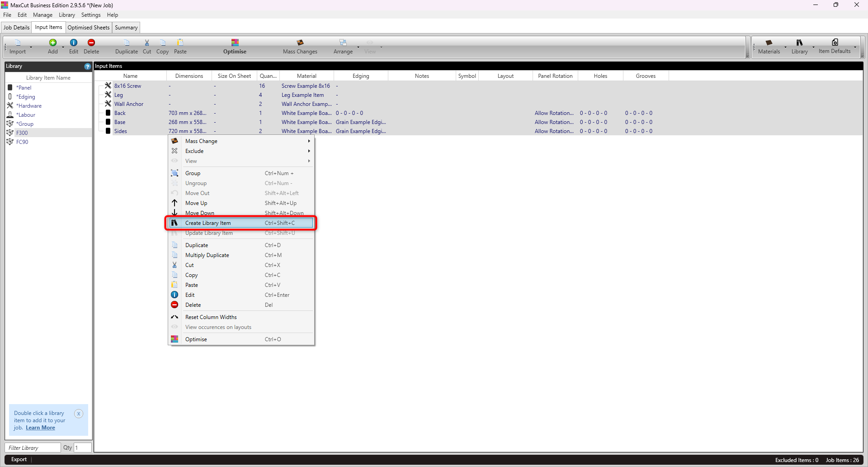Select the *Panel library item
Image resolution: width=868 pixels, height=467 pixels.
(24, 88)
